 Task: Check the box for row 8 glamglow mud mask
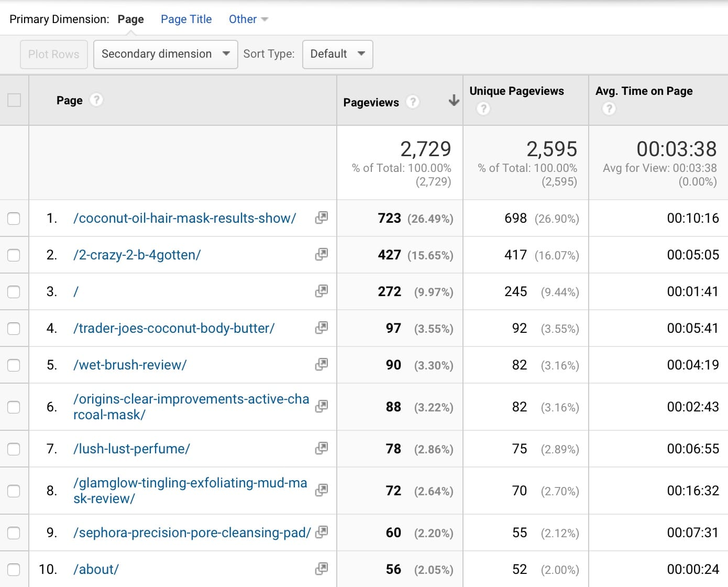[14, 491]
